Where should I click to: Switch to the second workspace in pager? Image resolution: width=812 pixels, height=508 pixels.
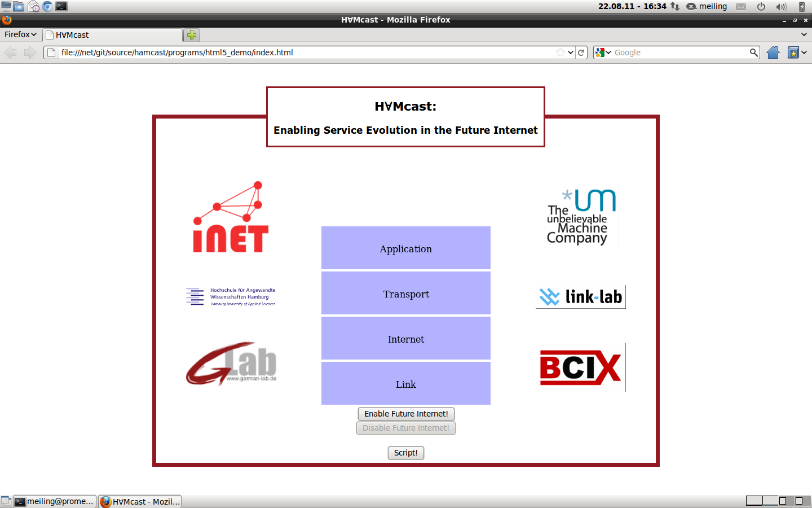(770, 501)
